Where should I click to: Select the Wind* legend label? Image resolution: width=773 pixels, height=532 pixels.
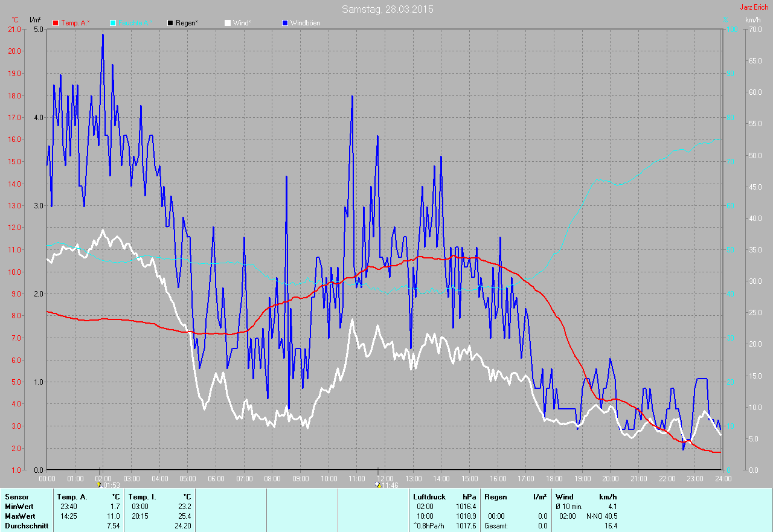pos(242,23)
